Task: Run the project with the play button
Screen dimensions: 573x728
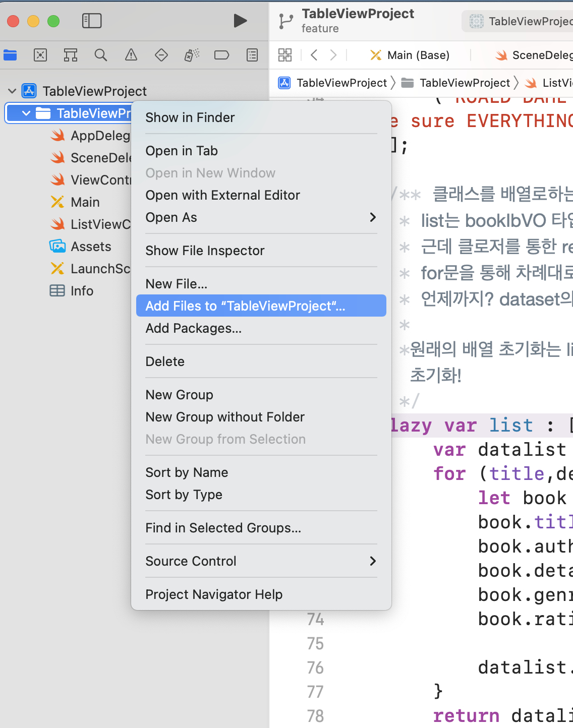Action: [240, 21]
